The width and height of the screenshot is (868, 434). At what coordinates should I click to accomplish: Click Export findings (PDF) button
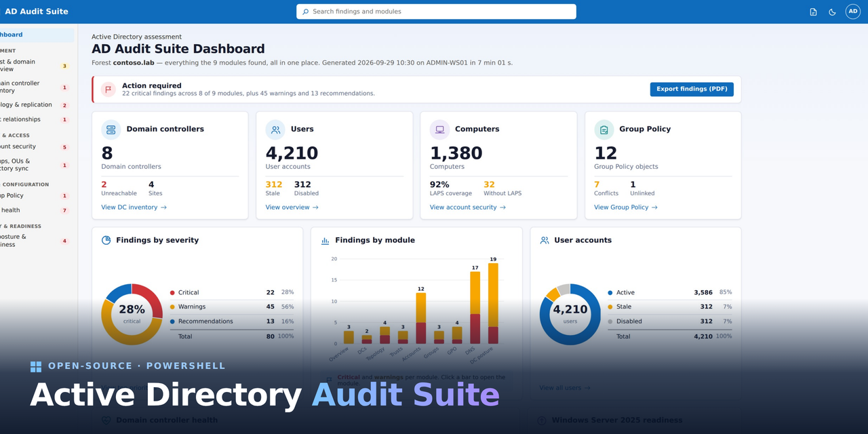692,90
